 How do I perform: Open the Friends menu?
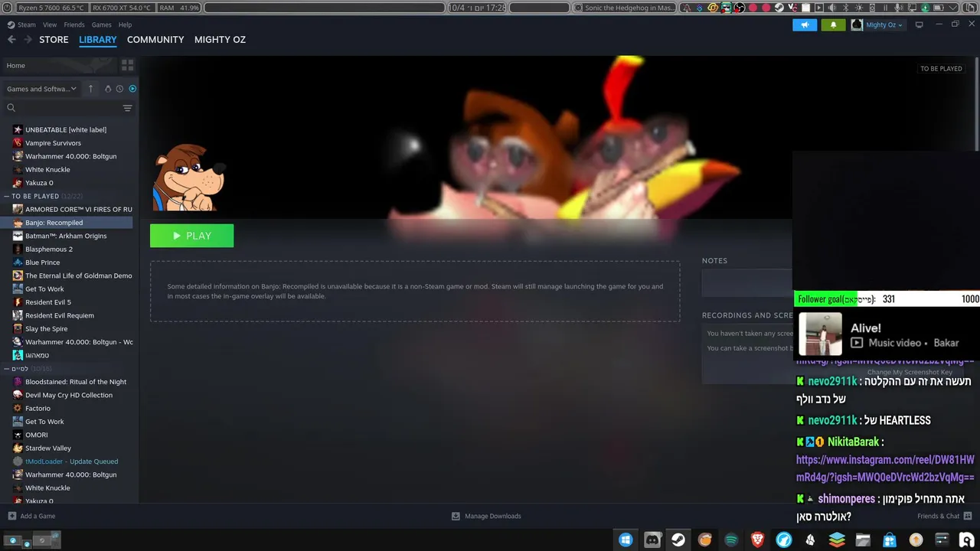pyautogui.click(x=74, y=24)
